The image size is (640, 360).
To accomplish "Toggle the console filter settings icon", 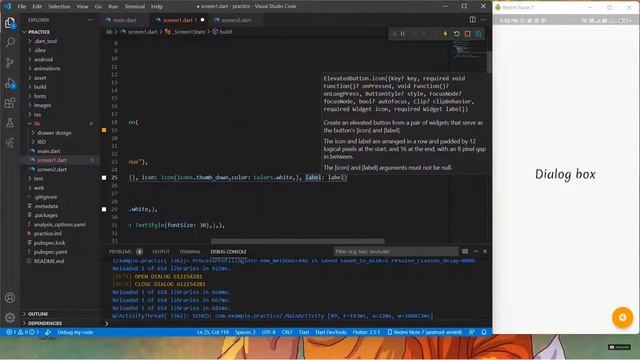I will (x=465, y=251).
